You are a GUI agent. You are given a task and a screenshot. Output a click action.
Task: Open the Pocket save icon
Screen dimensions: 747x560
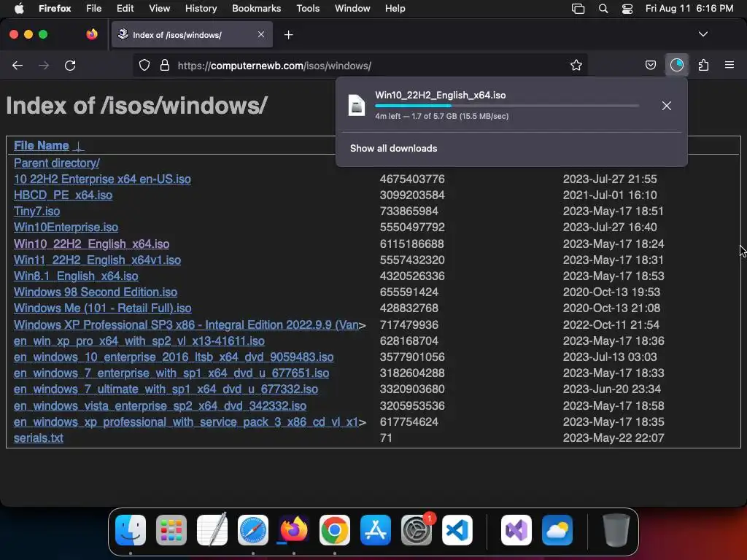point(650,65)
